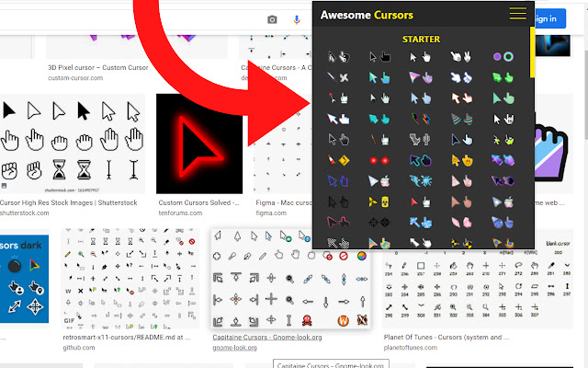This screenshot has height=368, width=588.
Task: Open Shutterstock black-and-white cursor set thumbnail
Action: tap(72, 144)
